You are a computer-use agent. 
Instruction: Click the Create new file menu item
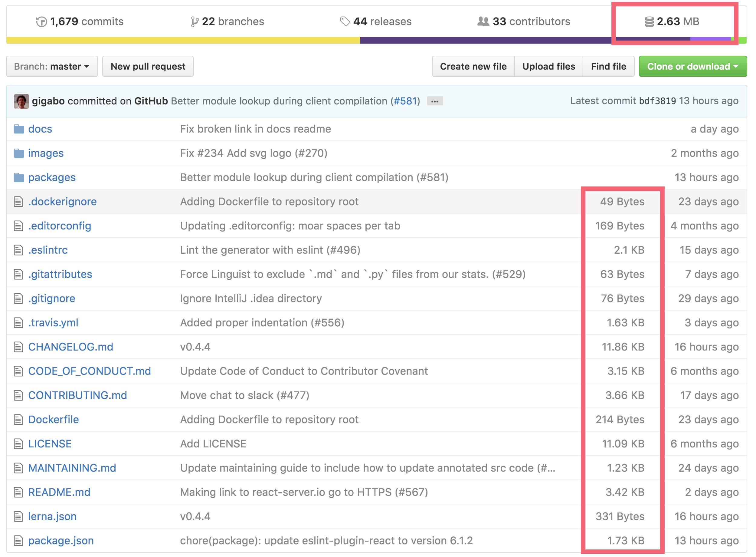[474, 66]
